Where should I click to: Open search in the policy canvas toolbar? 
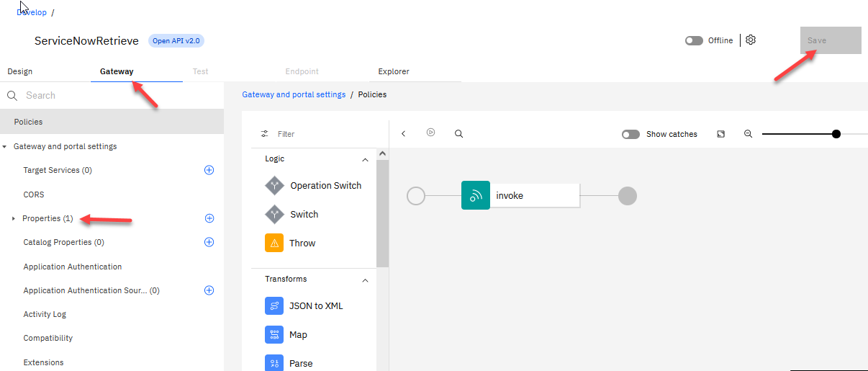pyautogui.click(x=458, y=134)
